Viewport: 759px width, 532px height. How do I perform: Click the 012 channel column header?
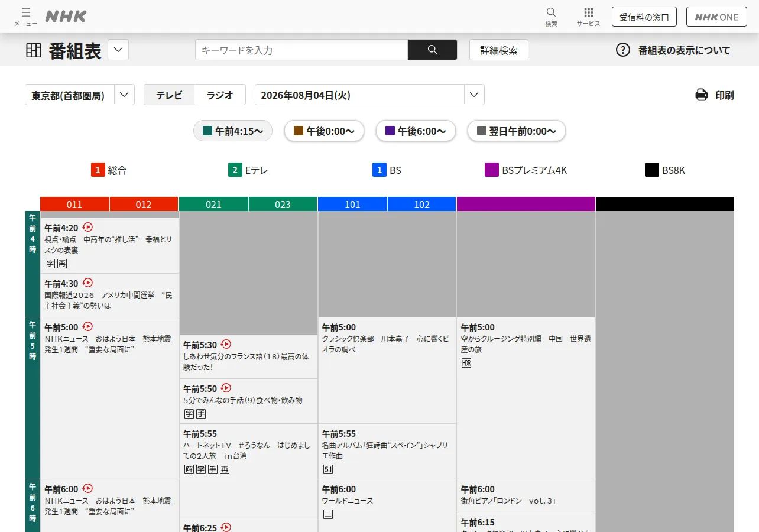(x=144, y=204)
